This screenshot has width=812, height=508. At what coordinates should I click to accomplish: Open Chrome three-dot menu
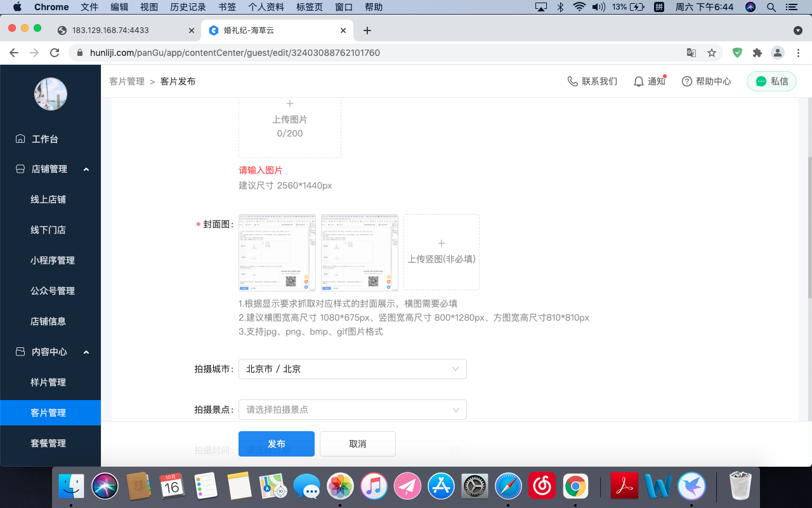coord(798,53)
